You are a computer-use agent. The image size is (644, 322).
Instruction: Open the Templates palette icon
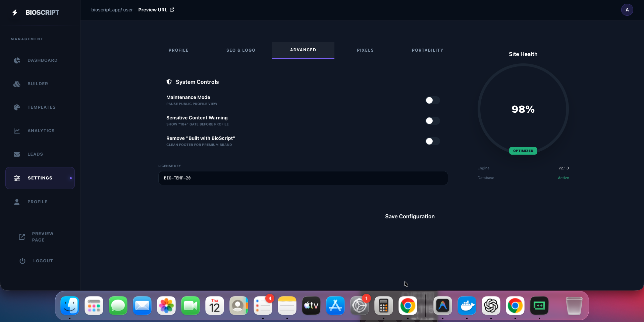[16, 107]
